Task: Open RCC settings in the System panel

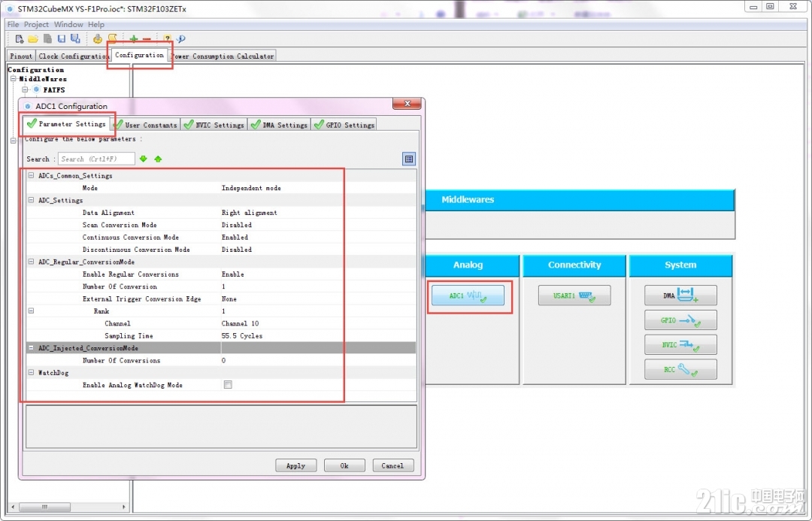Action: (680, 370)
